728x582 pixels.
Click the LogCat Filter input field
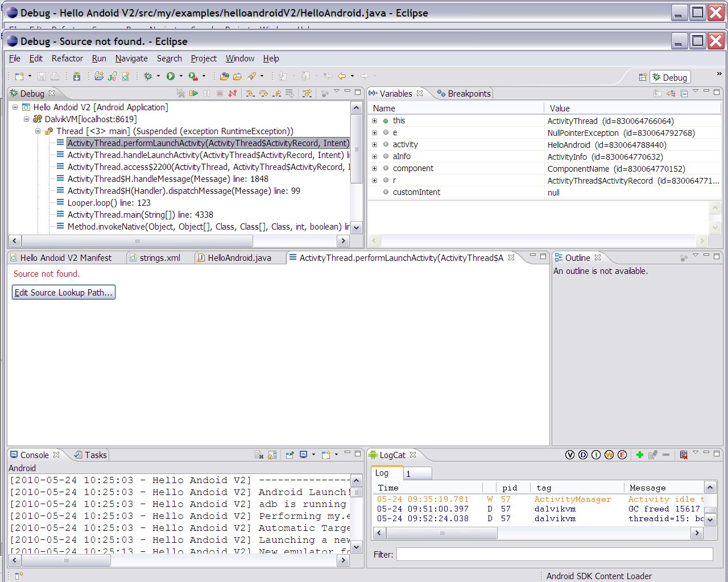(x=555, y=554)
